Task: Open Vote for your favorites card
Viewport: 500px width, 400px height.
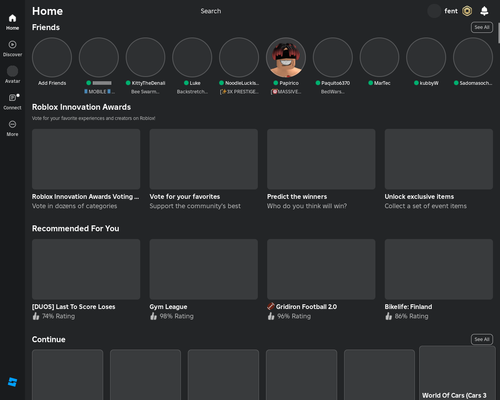Action: pos(204,159)
